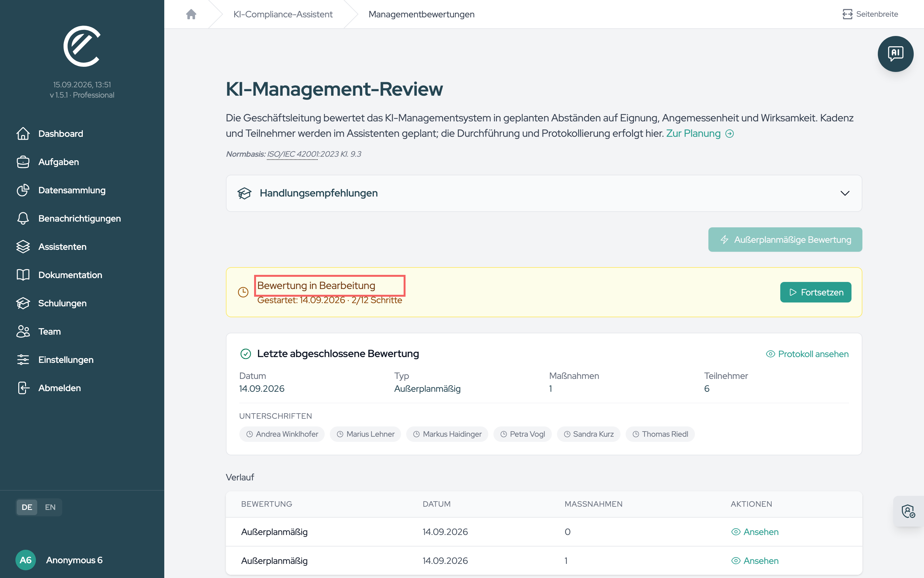Click the home breadcrumb icon

click(x=191, y=14)
